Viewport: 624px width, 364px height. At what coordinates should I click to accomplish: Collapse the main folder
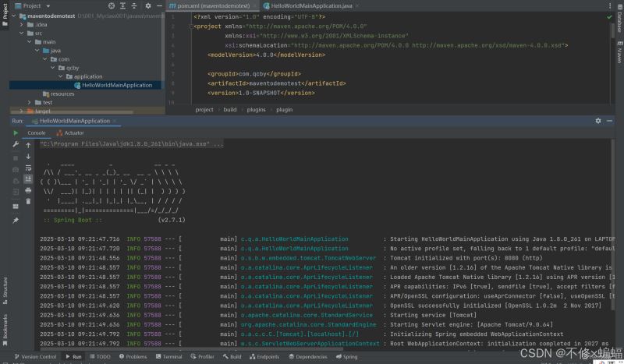click(x=30, y=42)
